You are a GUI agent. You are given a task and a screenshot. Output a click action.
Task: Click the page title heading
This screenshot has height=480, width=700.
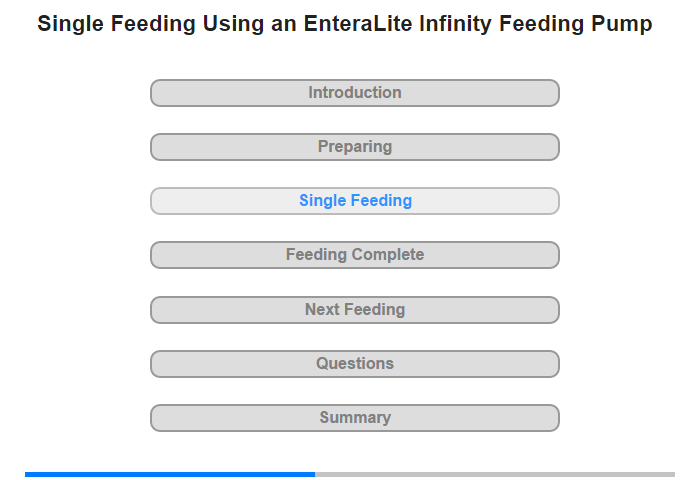(345, 24)
